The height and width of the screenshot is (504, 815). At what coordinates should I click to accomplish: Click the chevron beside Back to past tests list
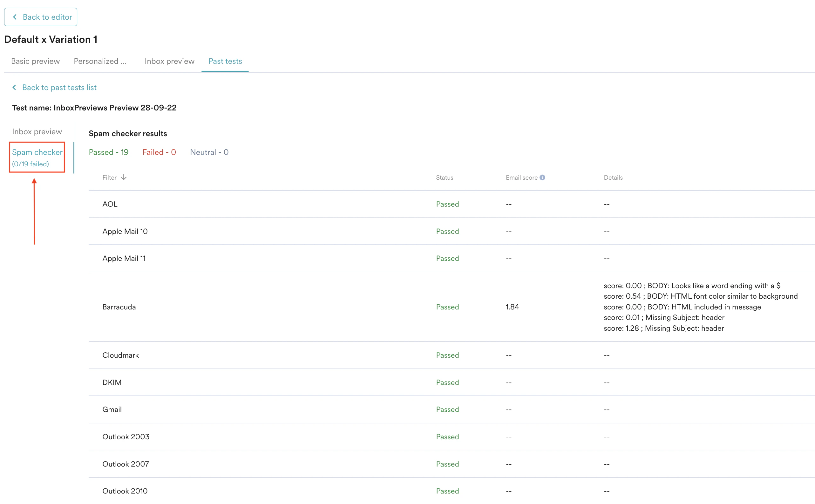tap(14, 87)
